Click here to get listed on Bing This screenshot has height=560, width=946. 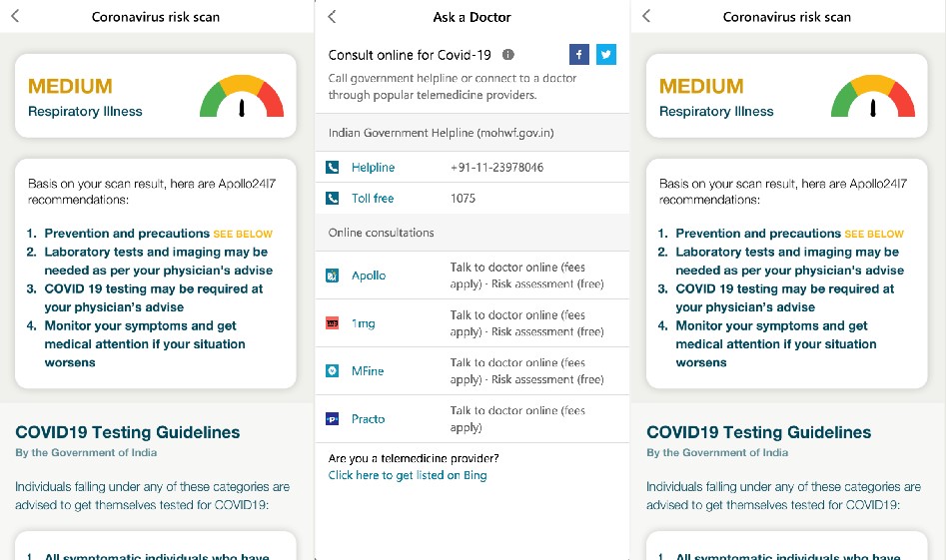(x=408, y=475)
